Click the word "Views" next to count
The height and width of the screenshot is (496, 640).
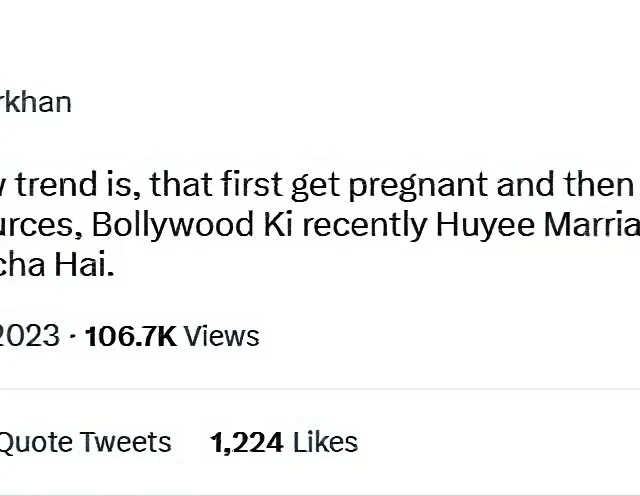(x=222, y=336)
